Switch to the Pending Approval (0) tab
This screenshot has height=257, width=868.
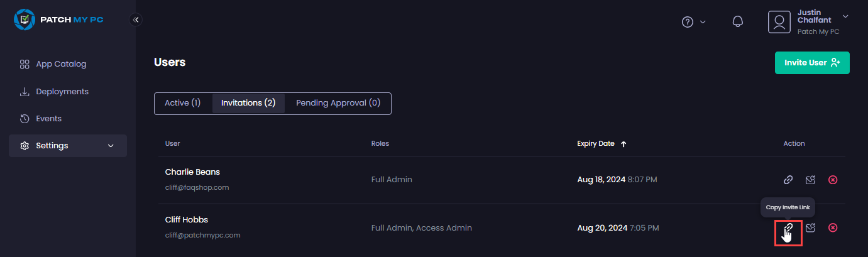[338, 103]
